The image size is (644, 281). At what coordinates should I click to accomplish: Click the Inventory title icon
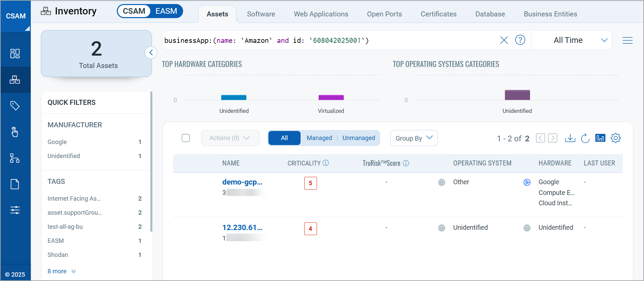[x=46, y=11]
